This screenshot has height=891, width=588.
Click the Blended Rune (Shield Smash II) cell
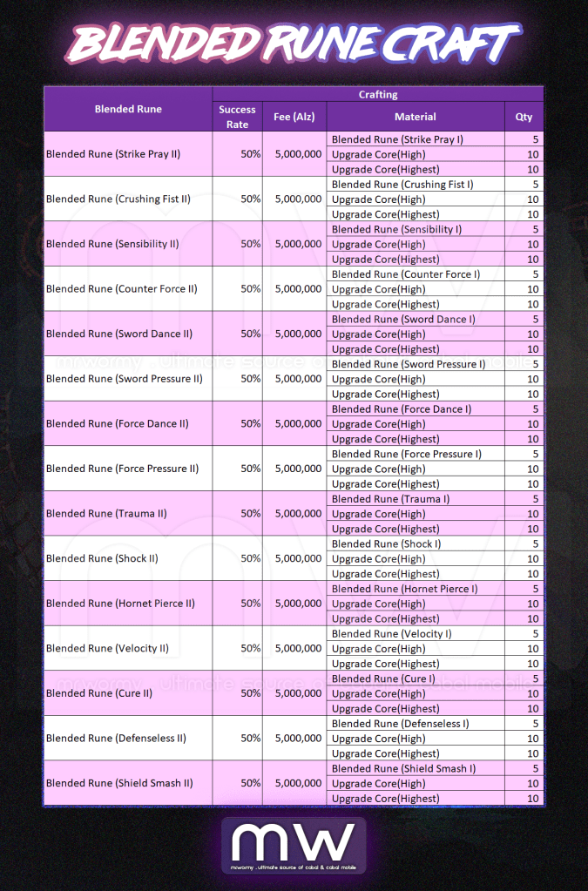(x=119, y=783)
